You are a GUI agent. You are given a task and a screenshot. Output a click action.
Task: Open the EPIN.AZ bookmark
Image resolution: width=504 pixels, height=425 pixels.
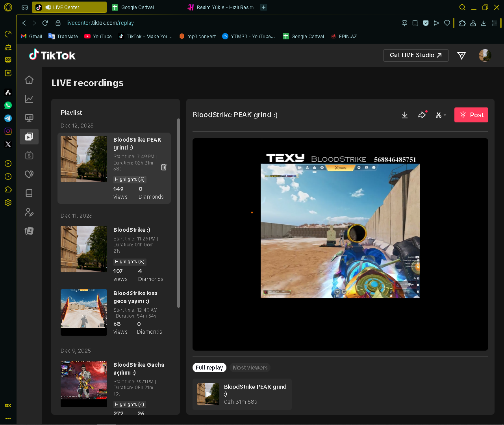point(344,37)
